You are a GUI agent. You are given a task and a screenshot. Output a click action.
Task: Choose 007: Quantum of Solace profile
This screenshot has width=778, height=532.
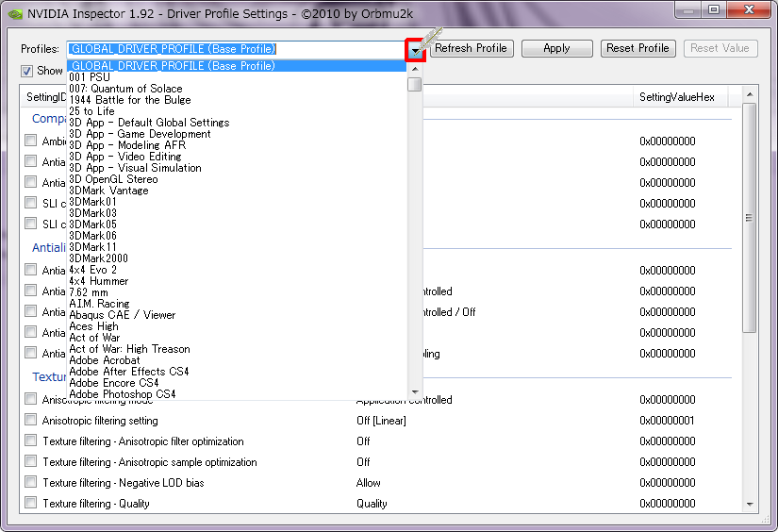[237, 89]
